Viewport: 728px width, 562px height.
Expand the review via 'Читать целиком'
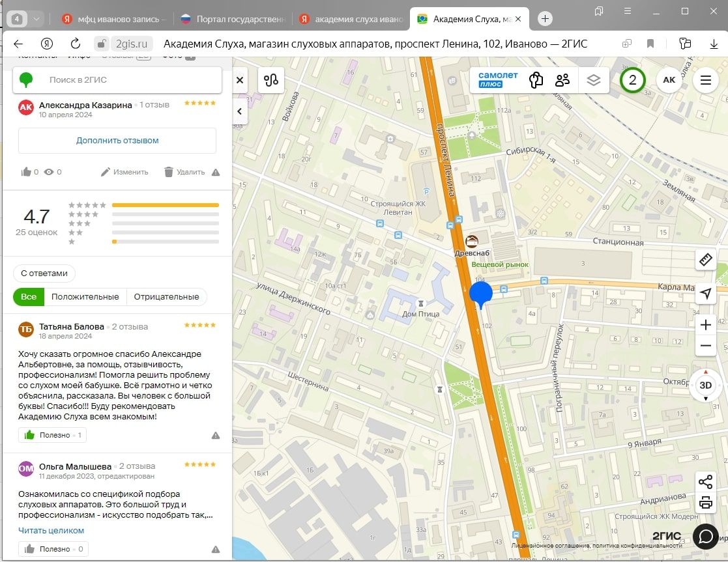click(51, 530)
